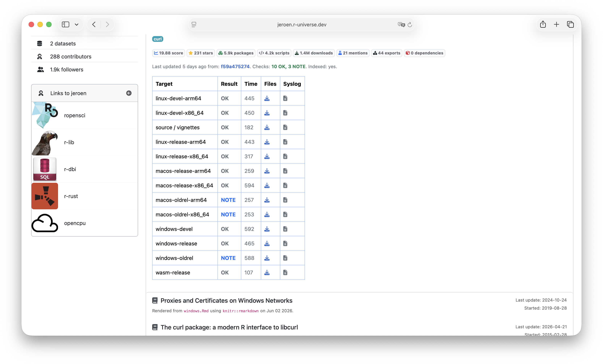Open a new tab with plus button
The height and width of the screenshot is (364, 603).
click(556, 24)
